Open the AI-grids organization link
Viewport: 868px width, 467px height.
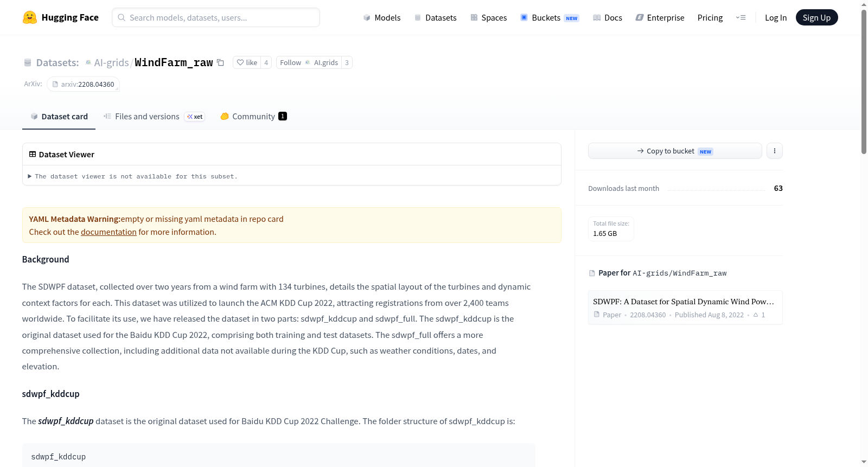(111, 62)
